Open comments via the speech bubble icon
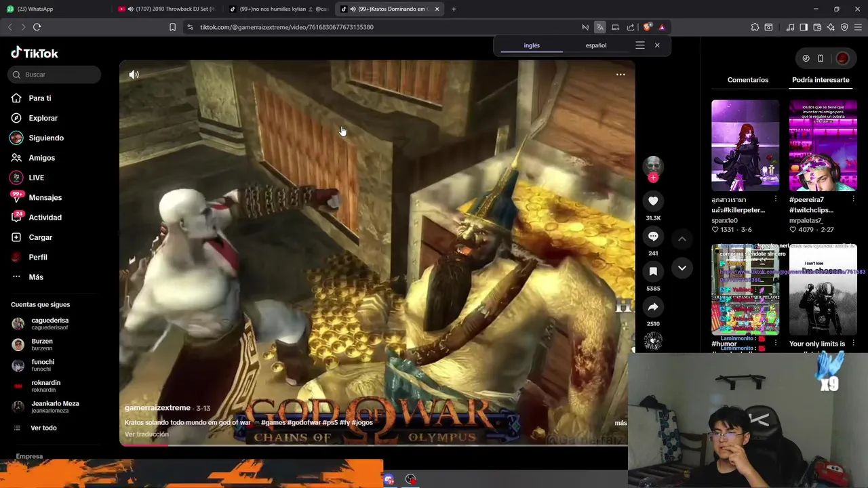This screenshot has width=868, height=488. [x=653, y=236]
